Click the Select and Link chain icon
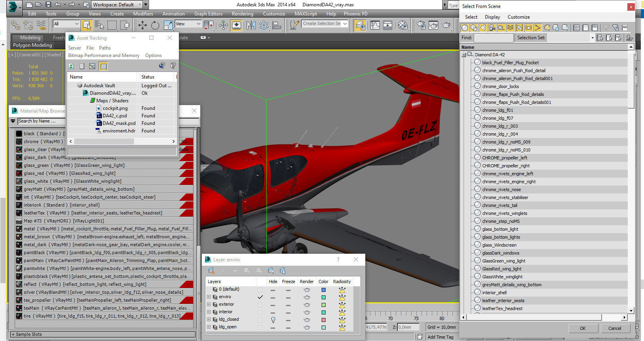 [x=15, y=25]
